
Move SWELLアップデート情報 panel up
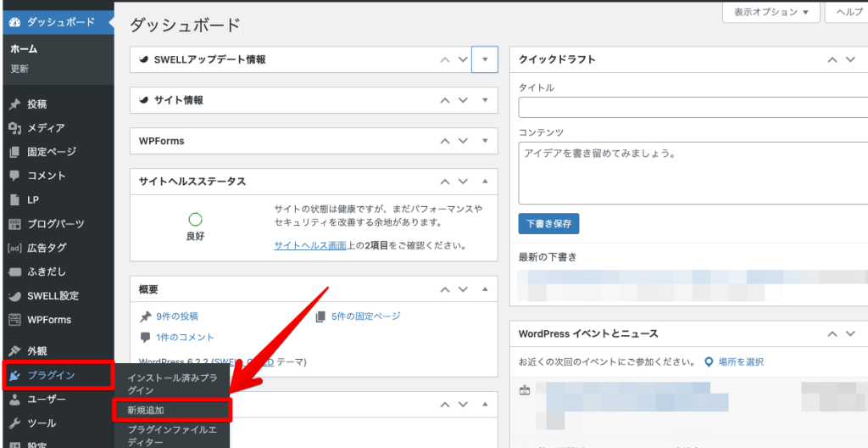[444, 59]
